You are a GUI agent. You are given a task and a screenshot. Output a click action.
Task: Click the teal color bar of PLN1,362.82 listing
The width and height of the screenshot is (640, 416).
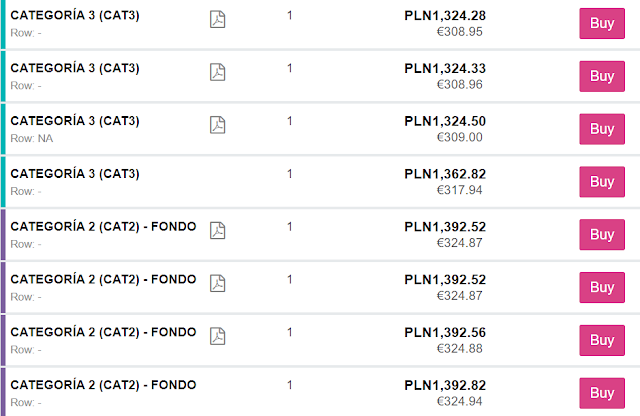(x=3, y=182)
